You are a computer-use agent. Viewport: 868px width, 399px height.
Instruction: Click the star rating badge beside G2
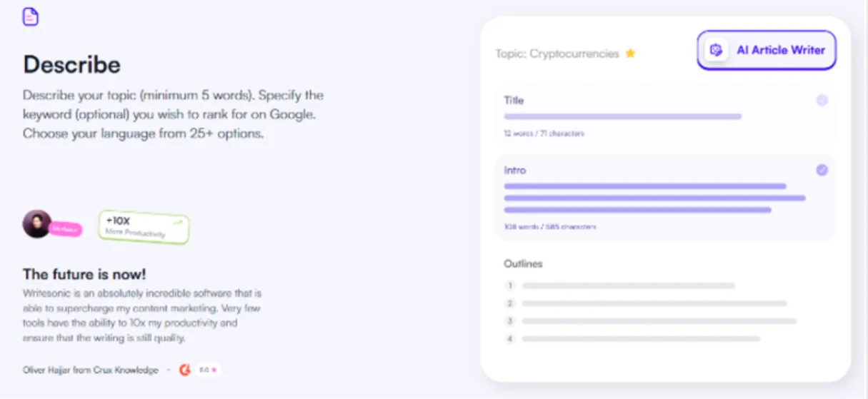click(208, 370)
